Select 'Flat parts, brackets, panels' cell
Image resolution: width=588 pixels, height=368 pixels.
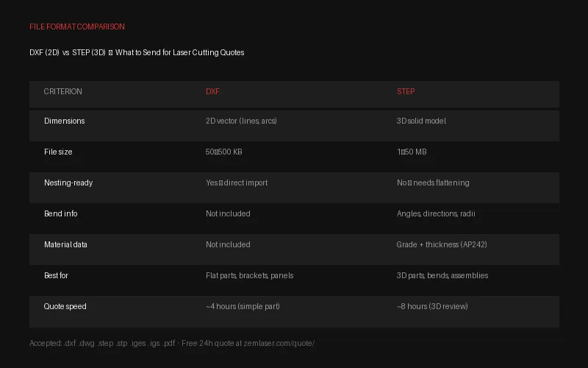click(x=249, y=275)
